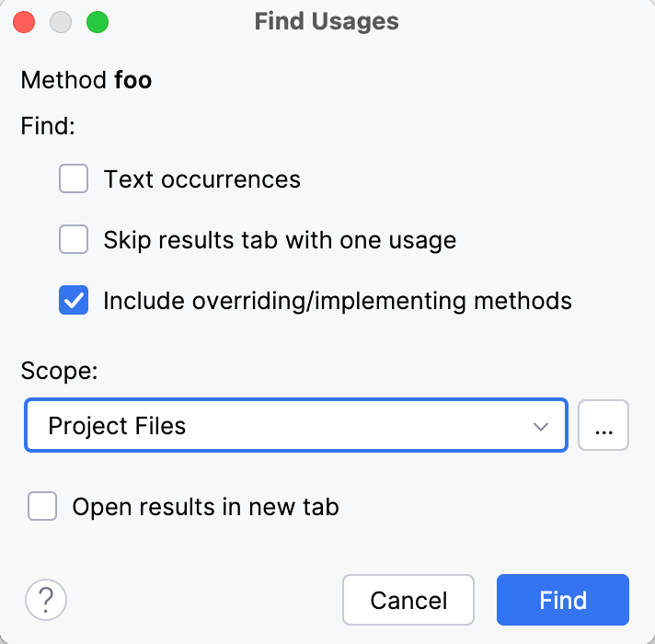Open the Project Files scope combo box

pos(276,425)
